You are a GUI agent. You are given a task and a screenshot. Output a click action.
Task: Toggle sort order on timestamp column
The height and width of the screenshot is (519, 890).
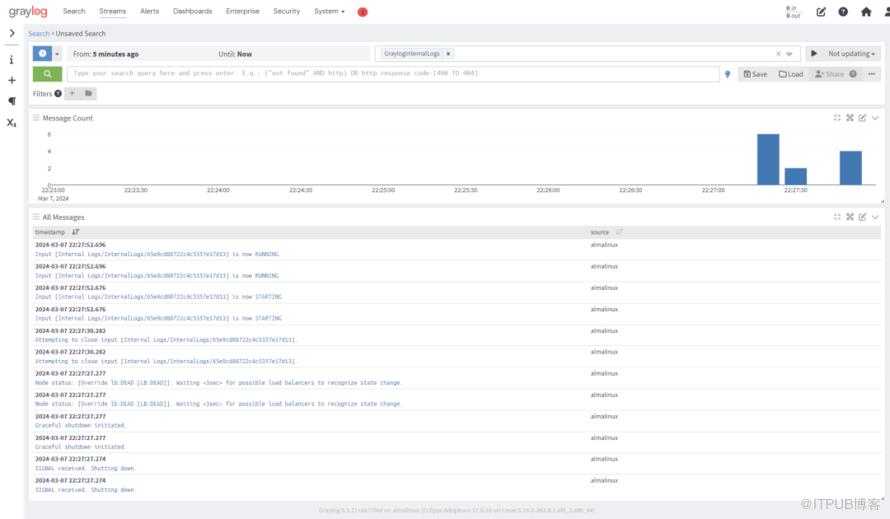(76, 232)
